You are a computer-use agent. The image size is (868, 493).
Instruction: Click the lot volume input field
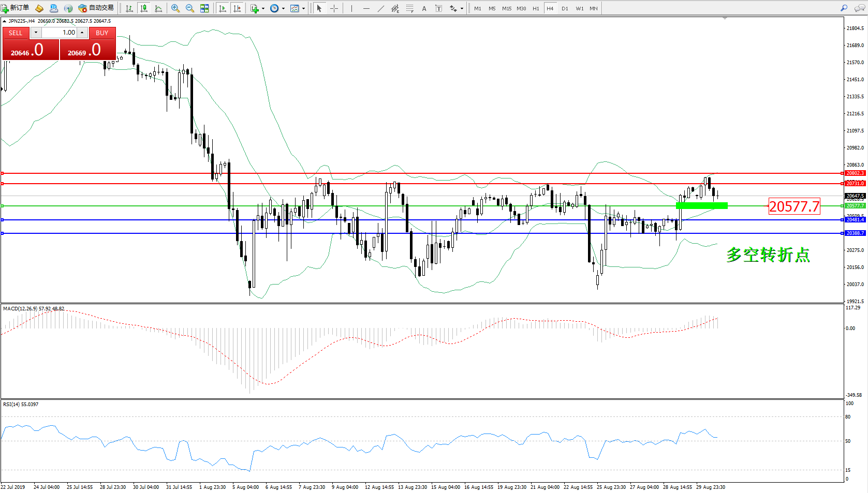point(59,33)
